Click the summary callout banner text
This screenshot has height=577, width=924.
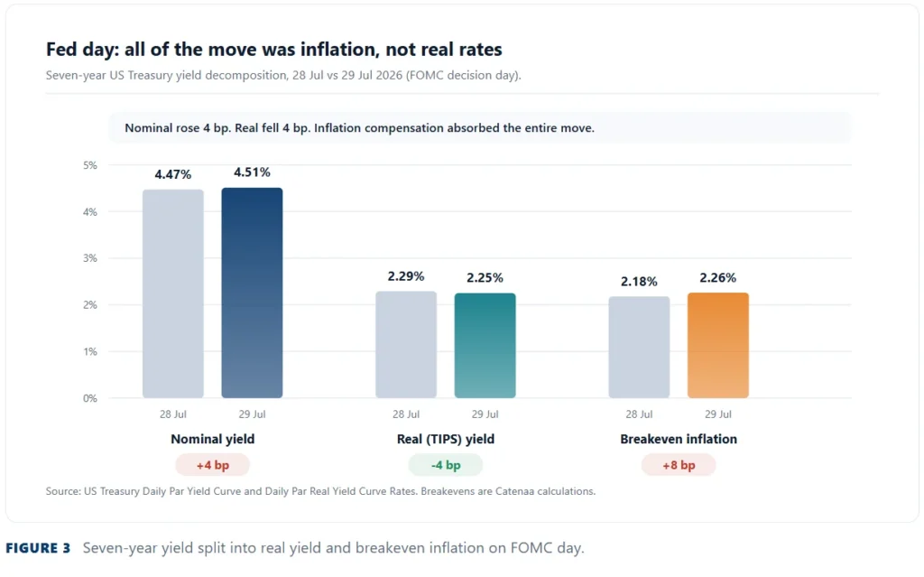click(359, 128)
